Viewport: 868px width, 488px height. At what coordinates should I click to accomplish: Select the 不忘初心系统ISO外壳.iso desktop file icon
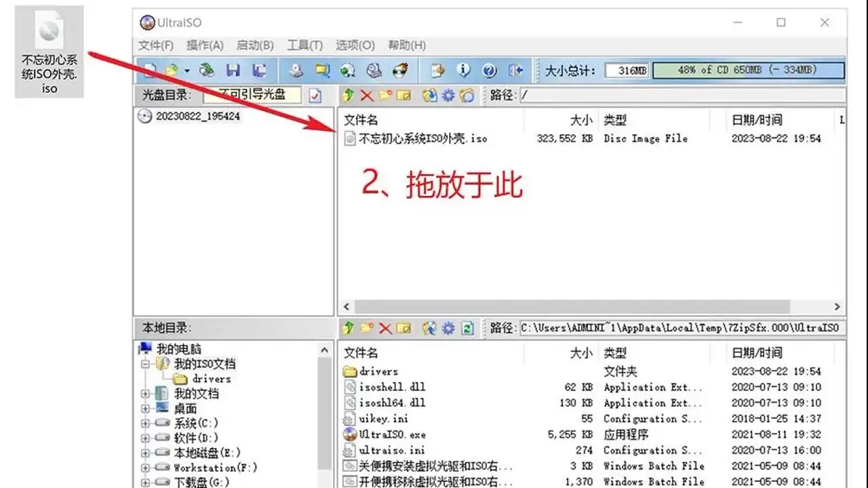[x=50, y=53]
